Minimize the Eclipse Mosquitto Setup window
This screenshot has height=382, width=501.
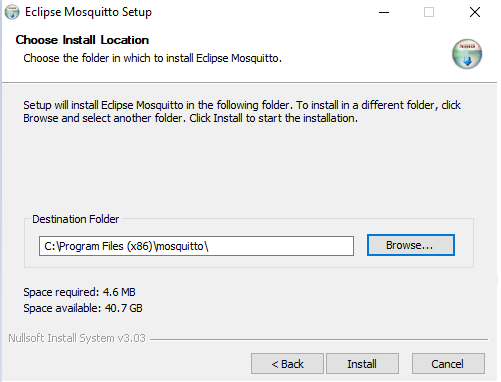coord(384,12)
